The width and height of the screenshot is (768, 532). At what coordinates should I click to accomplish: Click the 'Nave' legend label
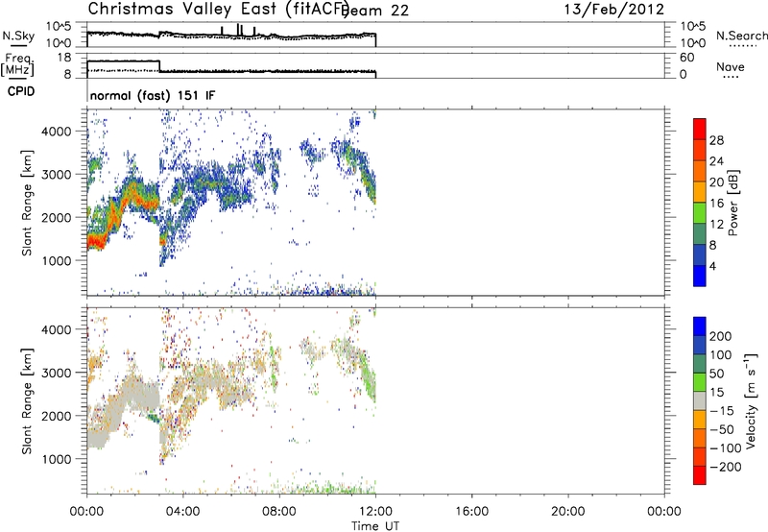(730, 67)
